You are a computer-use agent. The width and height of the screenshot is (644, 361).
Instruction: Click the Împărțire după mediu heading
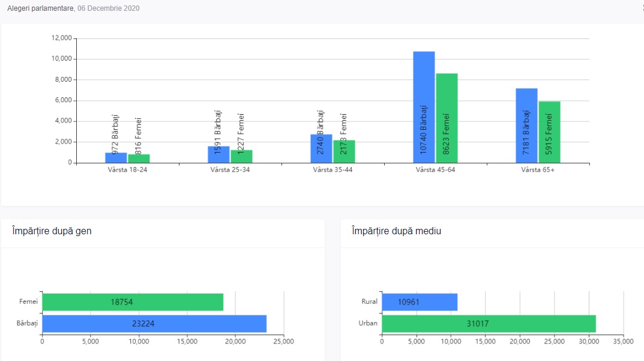(396, 231)
